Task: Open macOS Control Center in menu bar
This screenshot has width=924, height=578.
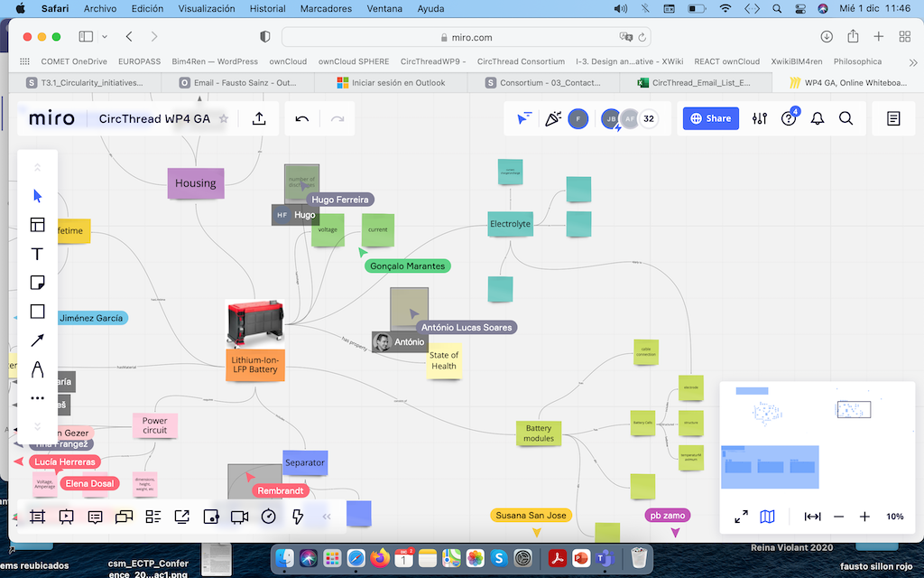Action: point(800,9)
